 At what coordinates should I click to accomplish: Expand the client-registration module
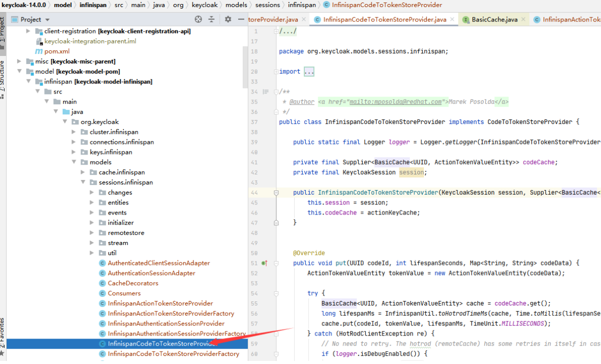28,31
